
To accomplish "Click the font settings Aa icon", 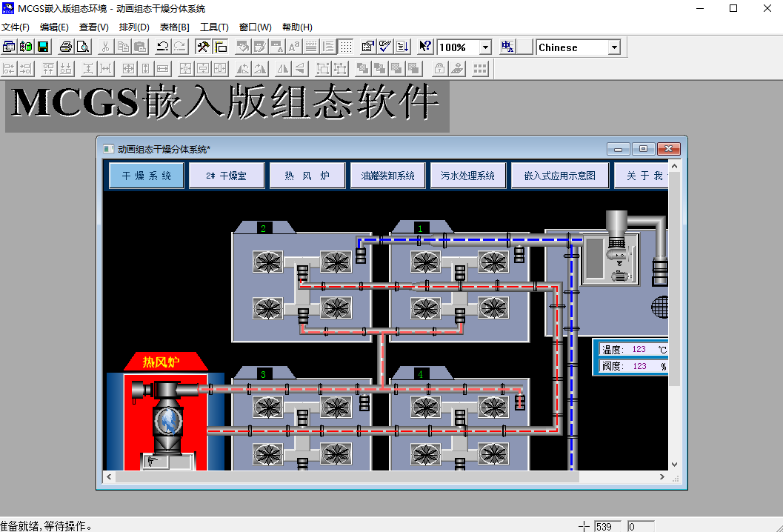I will tap(293, 47).
